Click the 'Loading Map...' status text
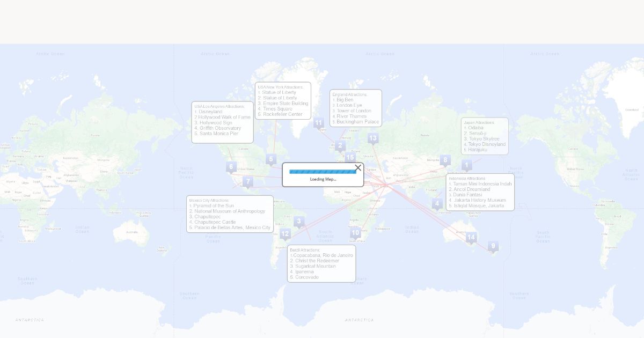The image size is (644, 338). (323, 179)
